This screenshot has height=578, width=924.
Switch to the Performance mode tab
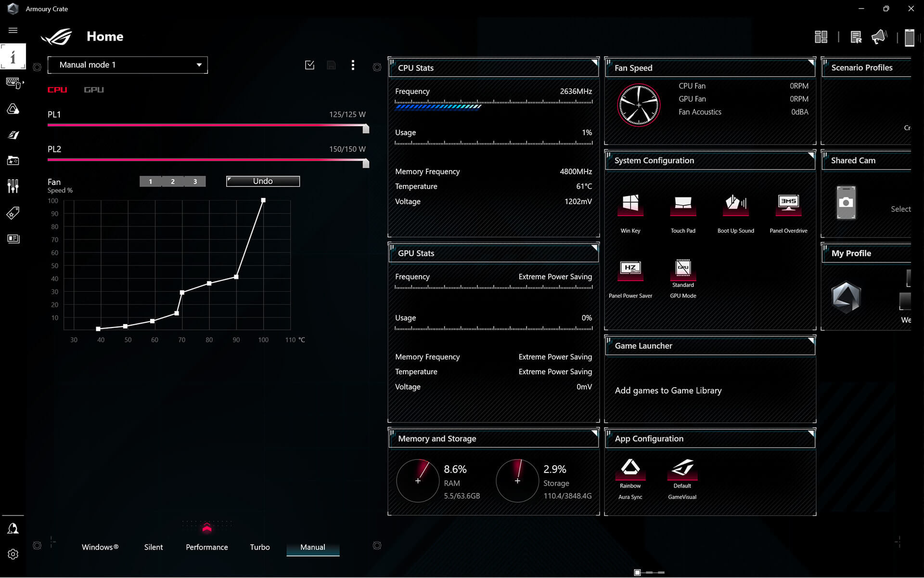[207, 547]
